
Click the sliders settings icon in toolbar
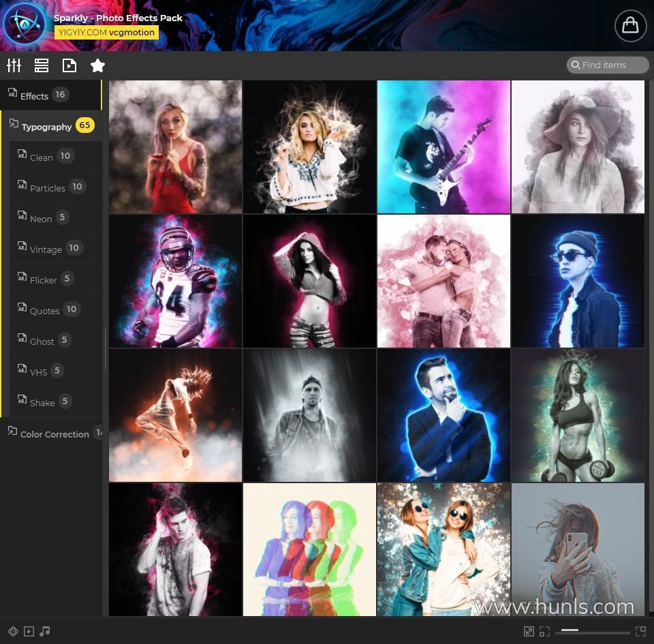tap(14, 65)
